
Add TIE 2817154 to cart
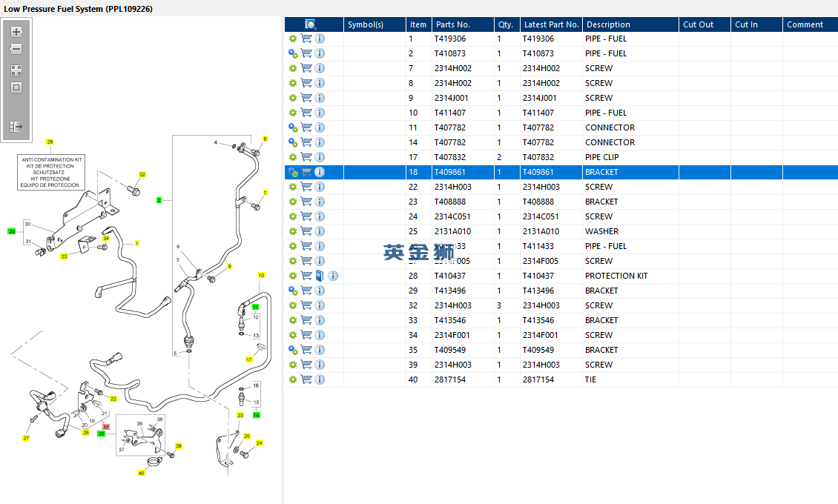coord(306,379)
